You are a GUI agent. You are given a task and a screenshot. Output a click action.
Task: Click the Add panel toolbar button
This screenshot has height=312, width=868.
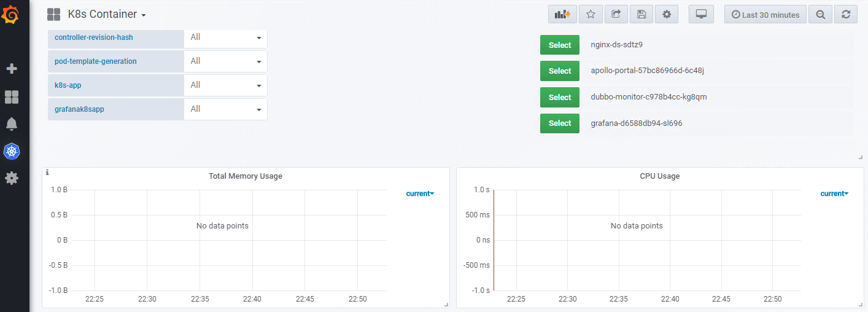[x=562, y=15]
